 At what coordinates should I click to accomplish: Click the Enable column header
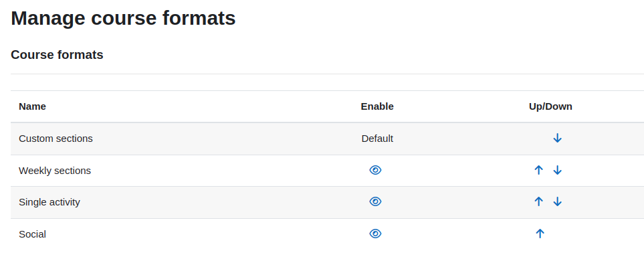377,106
